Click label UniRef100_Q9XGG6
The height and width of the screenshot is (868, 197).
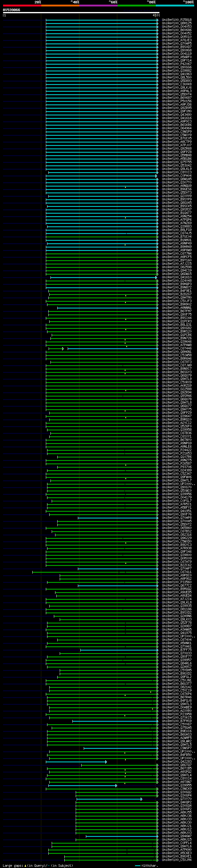point(177,67)
